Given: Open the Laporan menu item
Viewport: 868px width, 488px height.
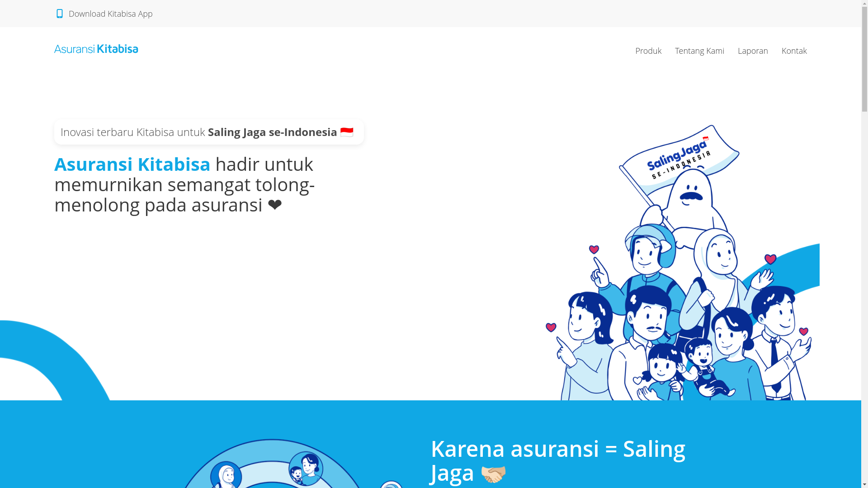Looking at the screenshot, I should [x=753, y=51].
